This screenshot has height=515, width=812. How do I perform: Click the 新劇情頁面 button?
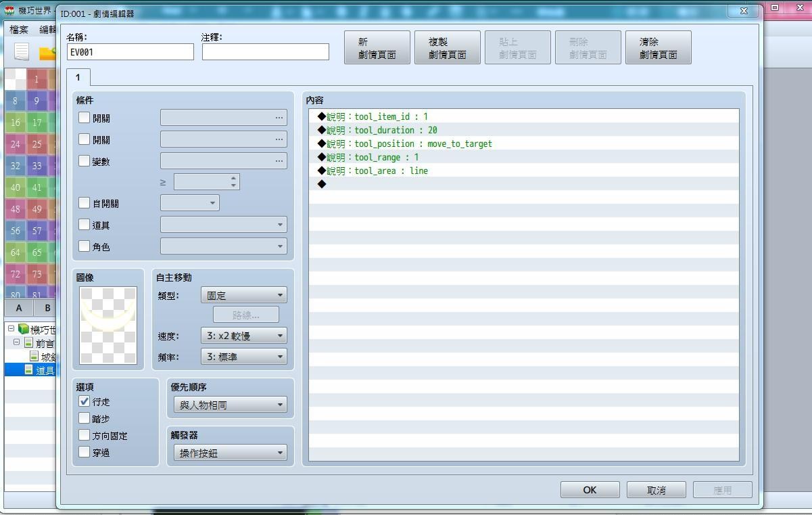pos(377,47)
